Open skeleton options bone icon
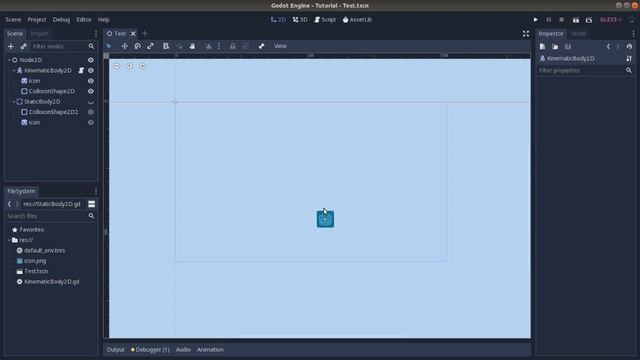 pos(261,46)
